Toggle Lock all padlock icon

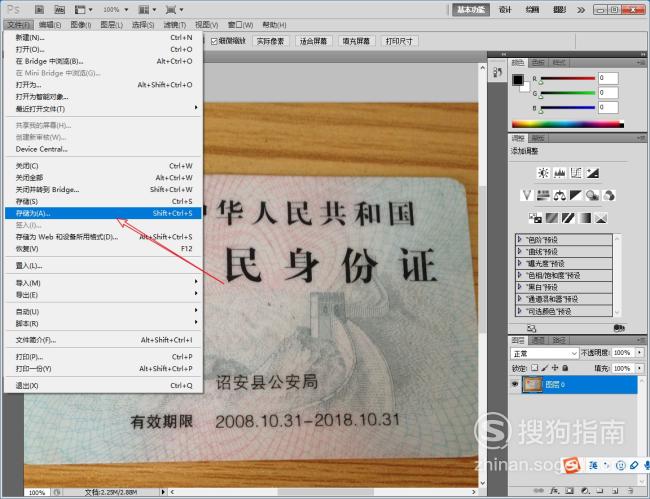pos(565,368)
